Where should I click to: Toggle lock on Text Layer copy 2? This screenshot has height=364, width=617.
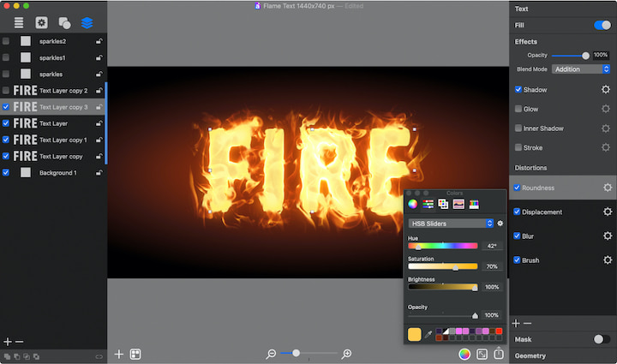[99, 91]
